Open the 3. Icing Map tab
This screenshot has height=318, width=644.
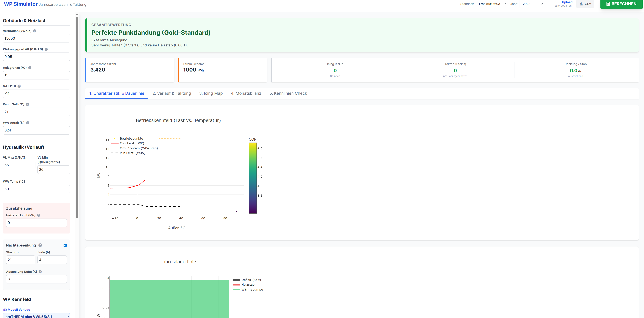tap(211, 93)
